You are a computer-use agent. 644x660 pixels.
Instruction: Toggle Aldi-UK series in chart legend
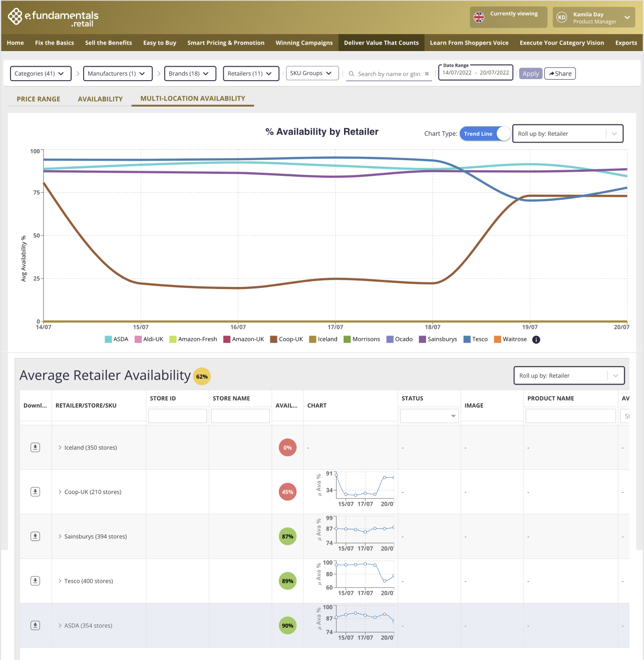(149, 340)
